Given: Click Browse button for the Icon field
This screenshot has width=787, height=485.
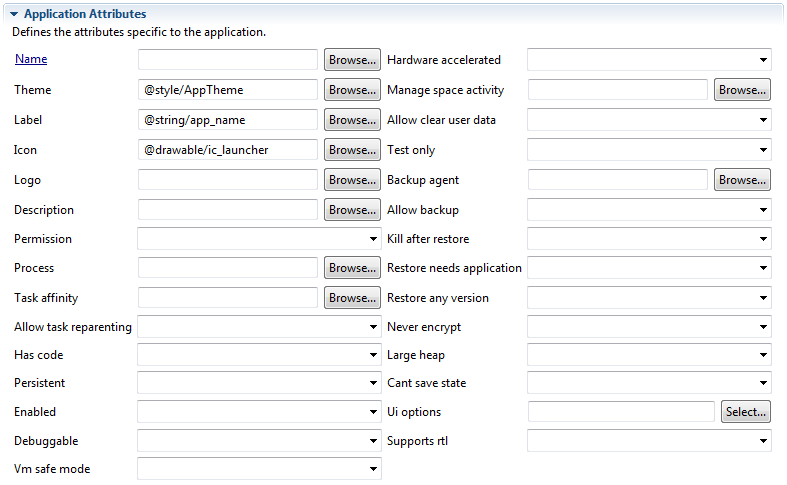Looking at the screenshot, I should point(352,150).
